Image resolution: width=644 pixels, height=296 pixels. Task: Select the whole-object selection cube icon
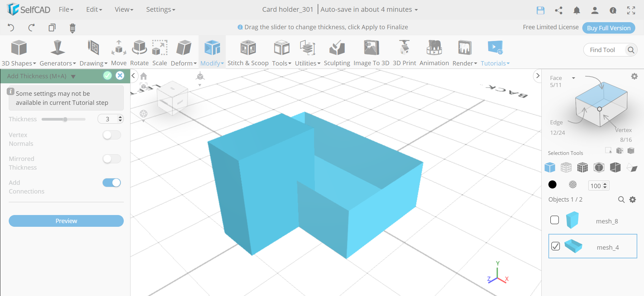click(x=550, y=167)
